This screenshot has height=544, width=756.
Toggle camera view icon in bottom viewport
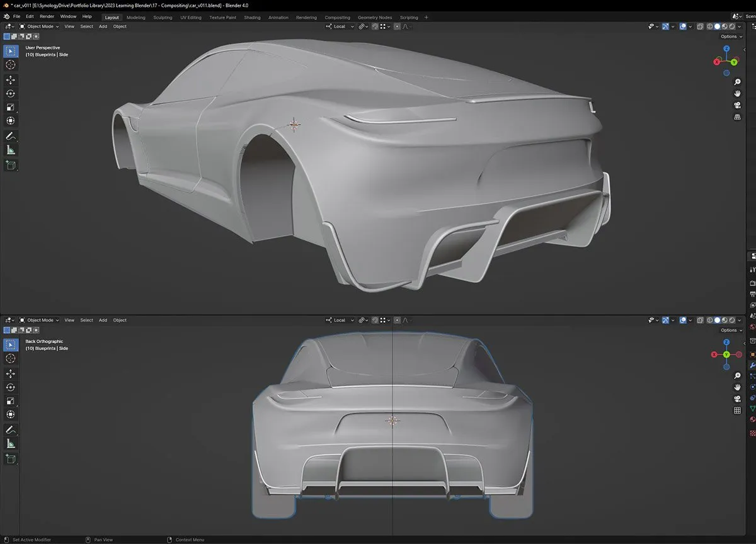click(x=737, y=399)
